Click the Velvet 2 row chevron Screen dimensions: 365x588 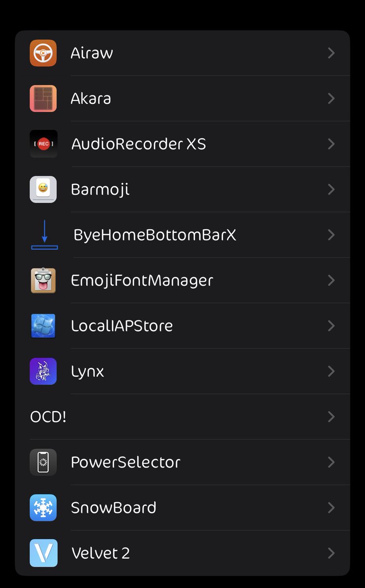point(332,553)
